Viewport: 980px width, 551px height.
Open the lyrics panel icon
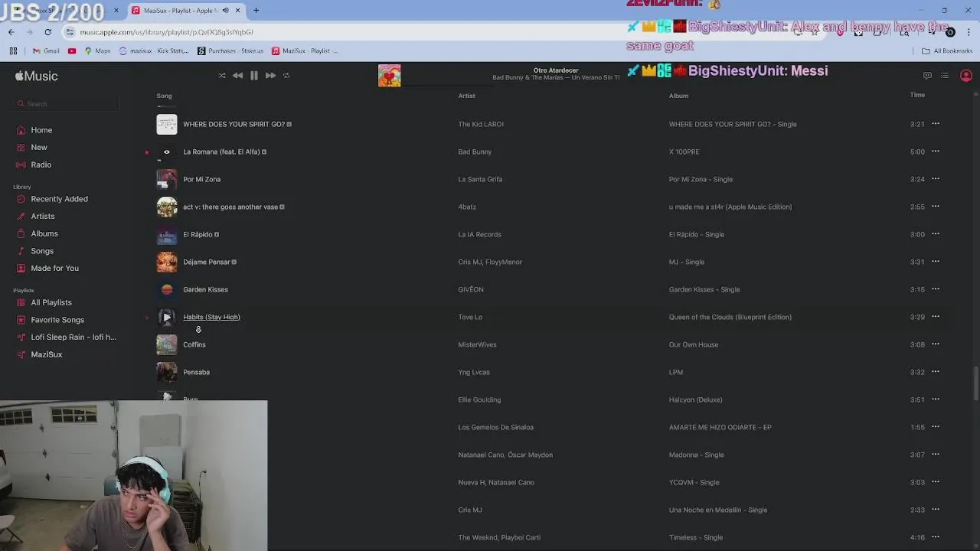click(927, 76)
